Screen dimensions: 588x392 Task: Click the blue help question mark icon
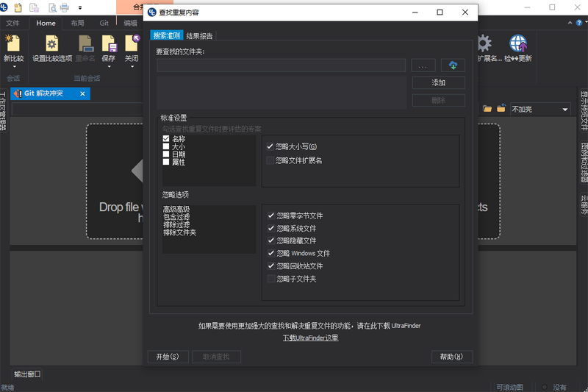[x=579, y=23]
